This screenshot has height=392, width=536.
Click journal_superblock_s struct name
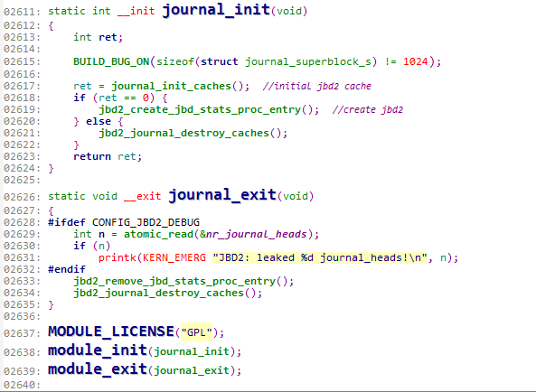tap(308, 61)
